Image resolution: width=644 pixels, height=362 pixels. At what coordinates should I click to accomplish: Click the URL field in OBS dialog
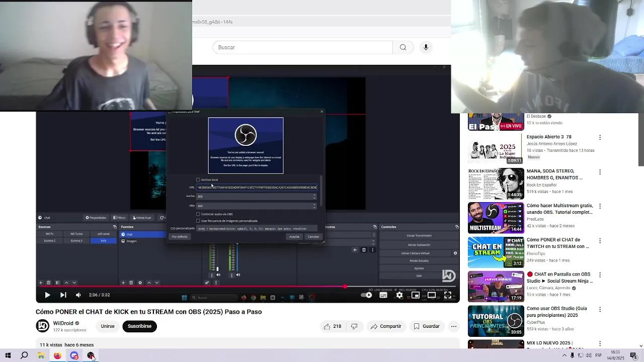click(x=257, y=188)
